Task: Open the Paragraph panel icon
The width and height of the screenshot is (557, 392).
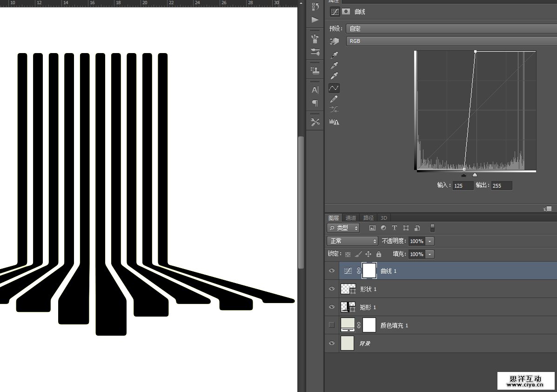Action: 315,103
